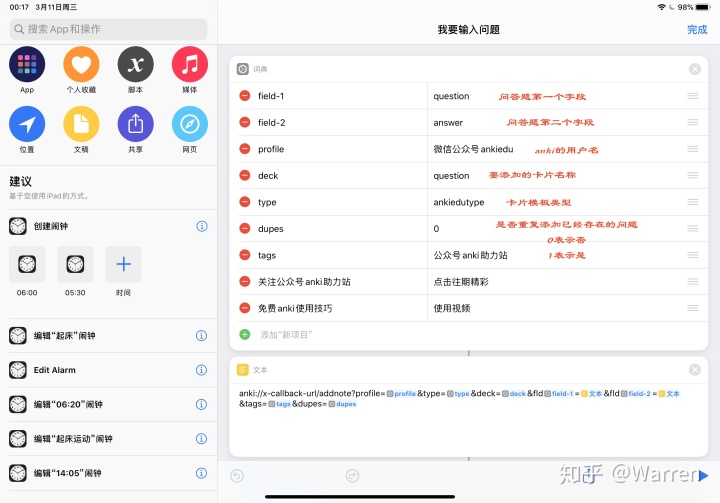Open the App category icon

(x=27, y=64)
